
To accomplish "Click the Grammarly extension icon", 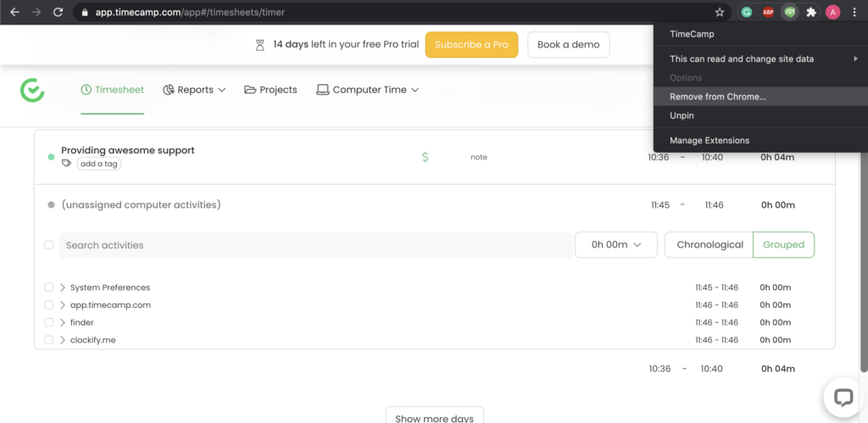I will 747,12.
